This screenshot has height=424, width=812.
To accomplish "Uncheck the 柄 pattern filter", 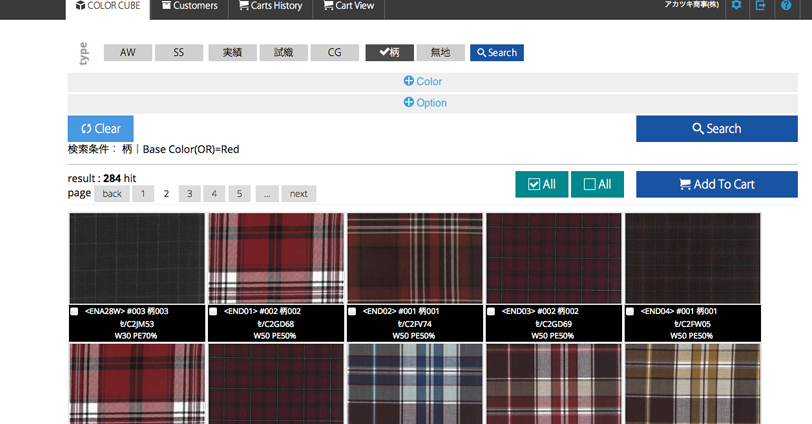I will point(389,52).
